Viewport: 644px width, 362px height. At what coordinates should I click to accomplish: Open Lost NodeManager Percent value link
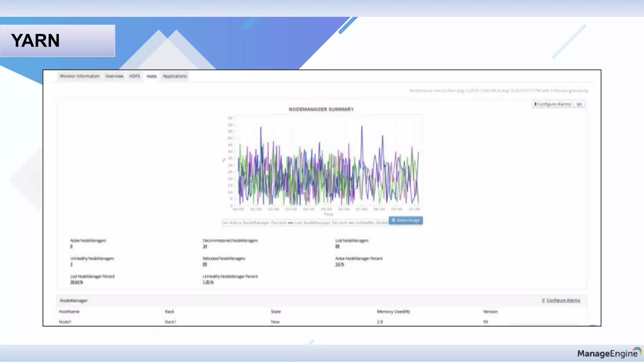point(76,282)
